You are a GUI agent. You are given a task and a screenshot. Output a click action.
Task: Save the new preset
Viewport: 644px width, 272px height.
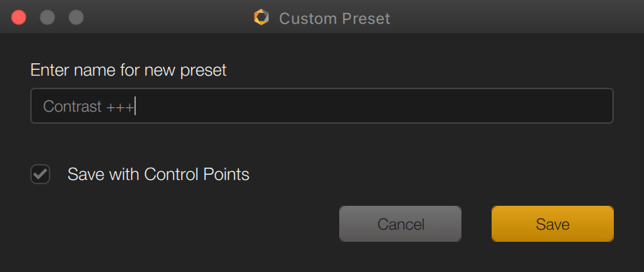[x=553, y=224]
